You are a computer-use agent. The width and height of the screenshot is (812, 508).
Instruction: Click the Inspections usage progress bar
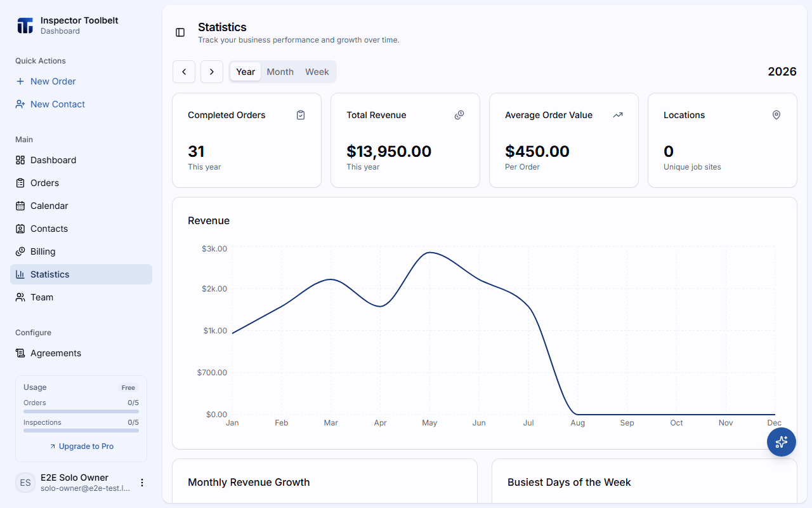point(81,431)
